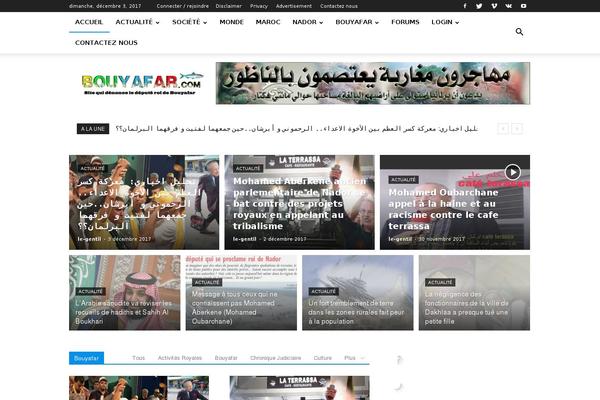Click Actualité tag on Arabic headline card
The width and height of the screenshot is (600, 400).
[x=92, y=168]
